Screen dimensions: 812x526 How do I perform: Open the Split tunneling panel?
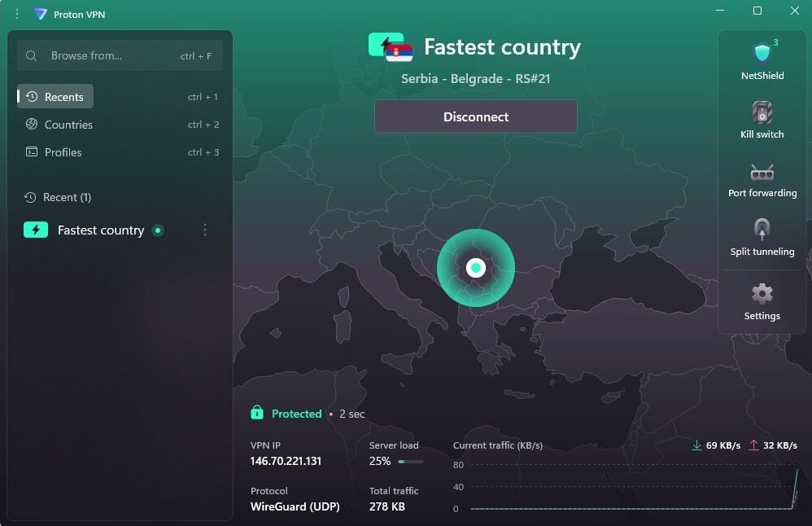click(x=762, y=230)
